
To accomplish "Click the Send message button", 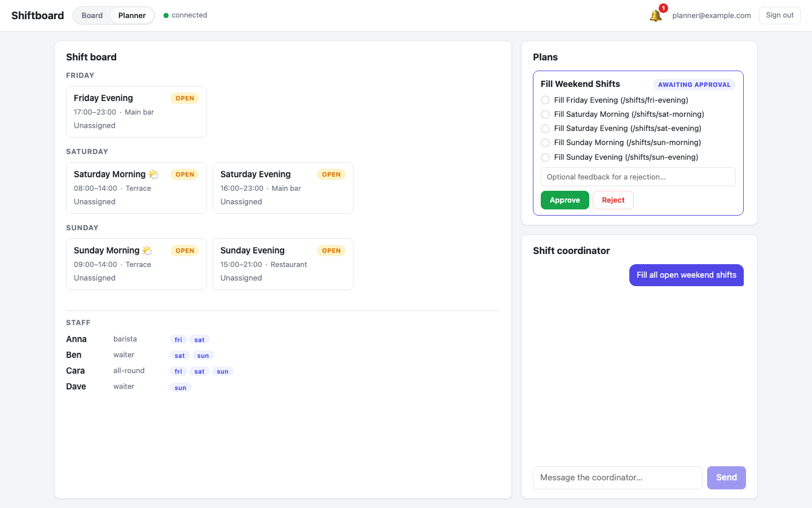I will [x=726, y=478].
